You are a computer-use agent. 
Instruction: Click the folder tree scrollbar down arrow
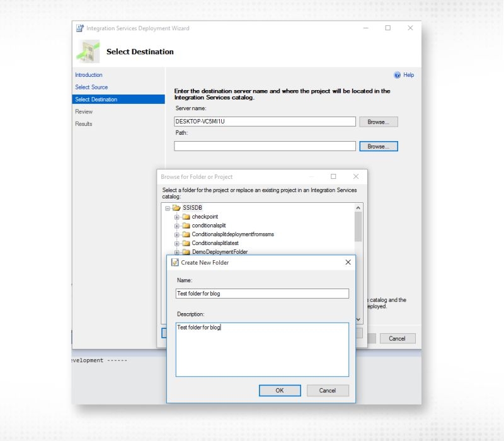point(357,319)
